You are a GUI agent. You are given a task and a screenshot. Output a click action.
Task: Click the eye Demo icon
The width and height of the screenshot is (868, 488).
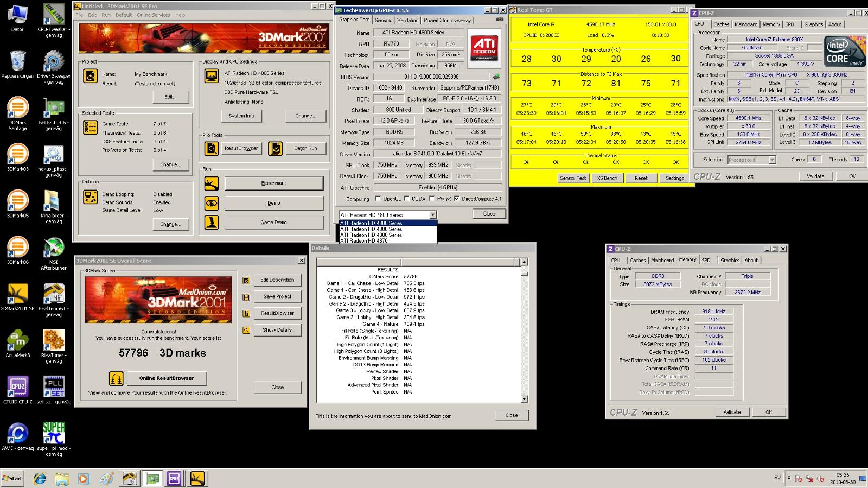(211, 203)
